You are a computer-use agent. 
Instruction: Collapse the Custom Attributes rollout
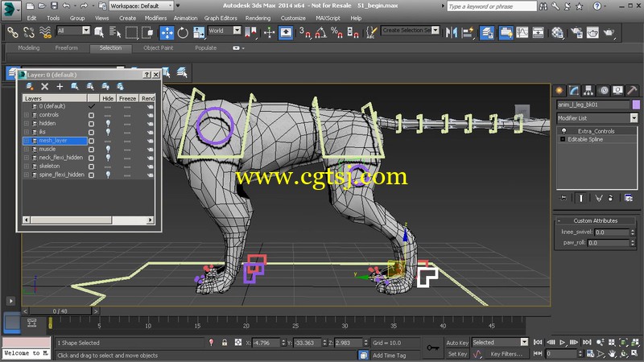point(595,220)
